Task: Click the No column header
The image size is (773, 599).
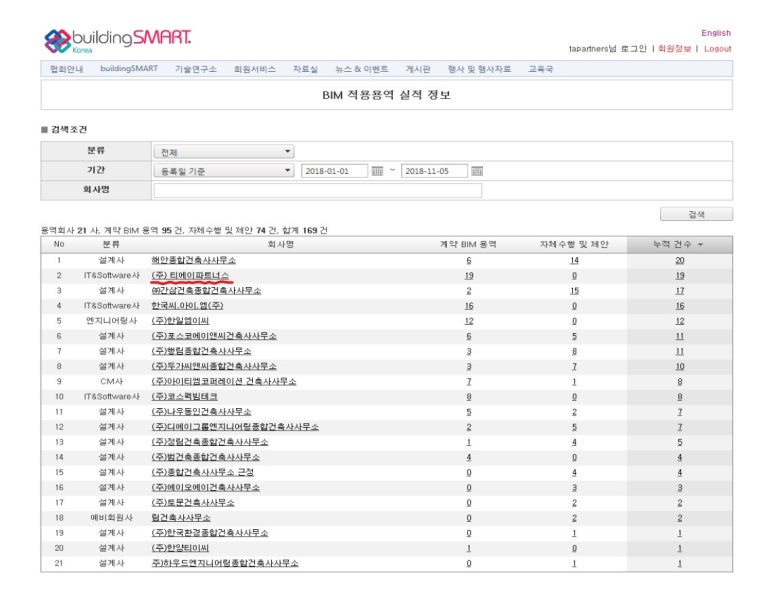Action: pyautogui.click(x=59, y=245)
